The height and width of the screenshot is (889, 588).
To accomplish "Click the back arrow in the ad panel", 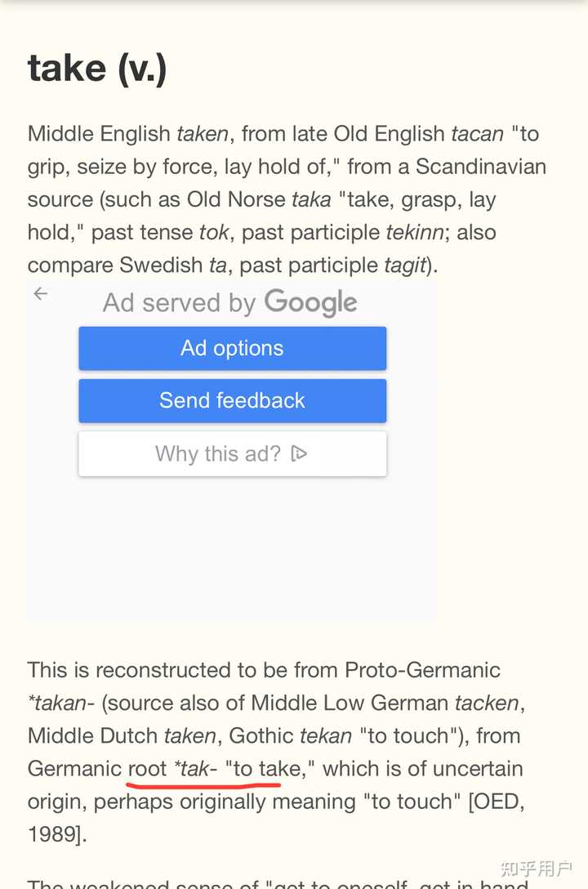I will (x=41, y=294).
